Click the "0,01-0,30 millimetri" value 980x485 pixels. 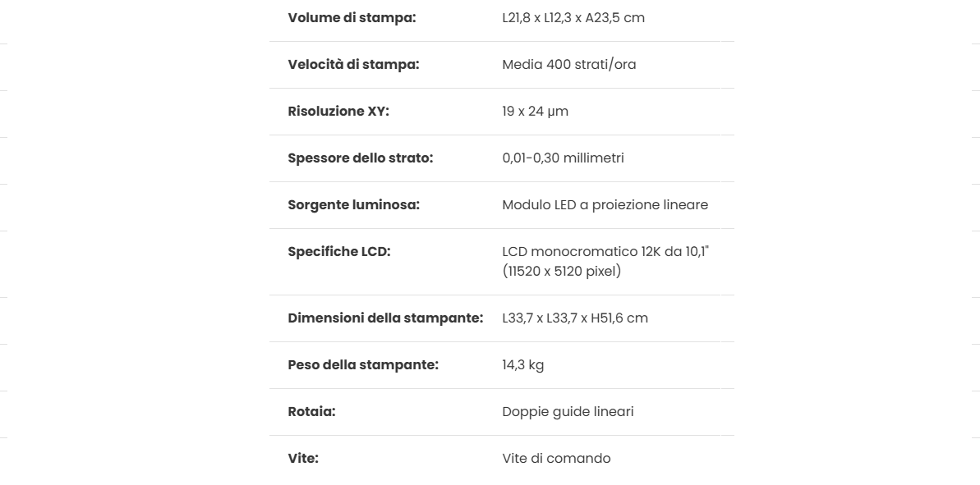[x=563, y=158]
